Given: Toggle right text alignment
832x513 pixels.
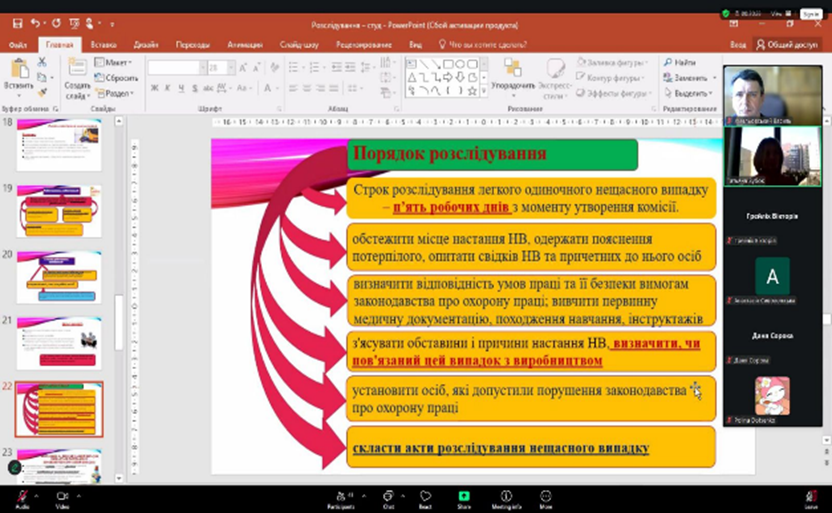Looking at the screenshot, I should 320,88.
